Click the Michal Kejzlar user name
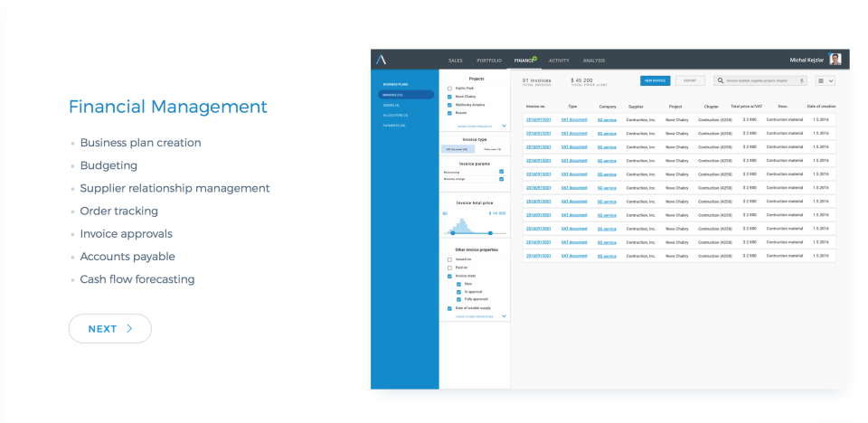 coord(807,60)
